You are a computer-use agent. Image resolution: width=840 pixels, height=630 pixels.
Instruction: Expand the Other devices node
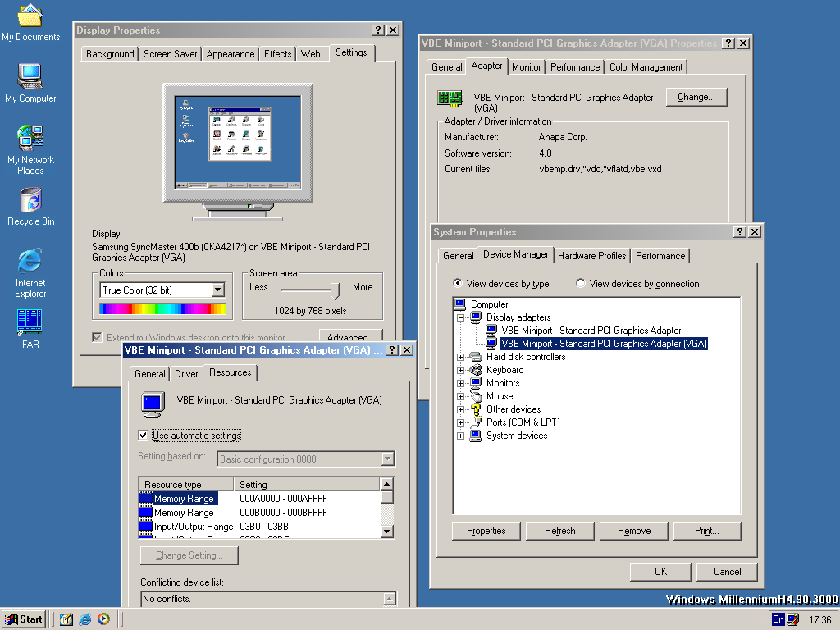click(x=460, y=409)
